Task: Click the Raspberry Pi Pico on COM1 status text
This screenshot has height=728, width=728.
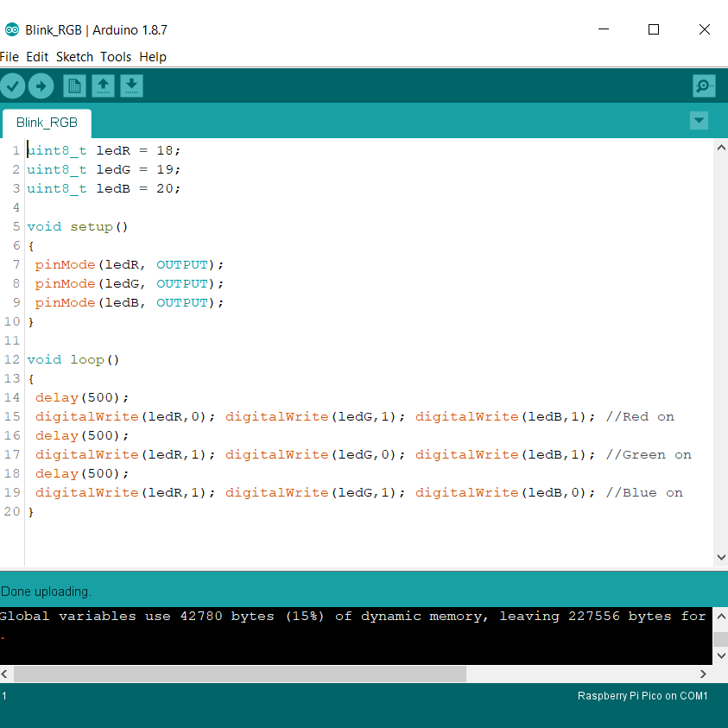Action: point(642,696)
